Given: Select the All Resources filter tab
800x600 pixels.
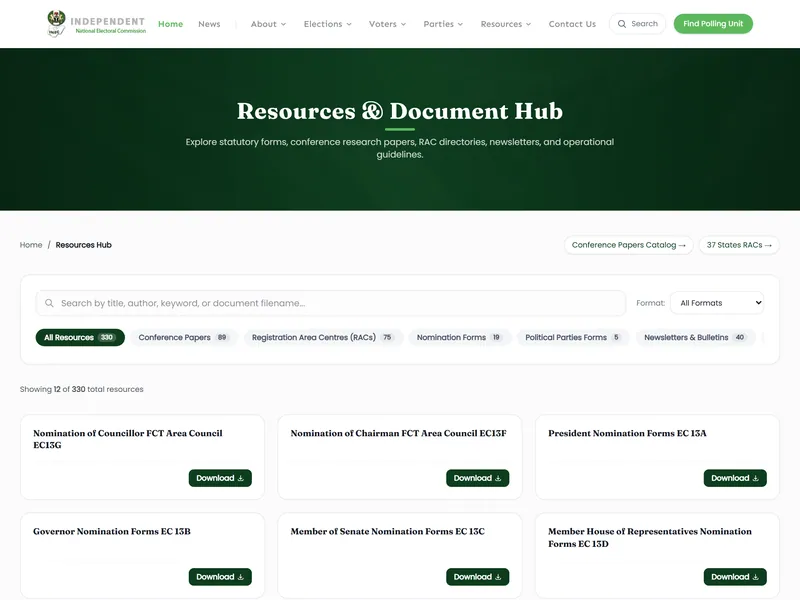Looking at the screenshot, I should 80,337.
